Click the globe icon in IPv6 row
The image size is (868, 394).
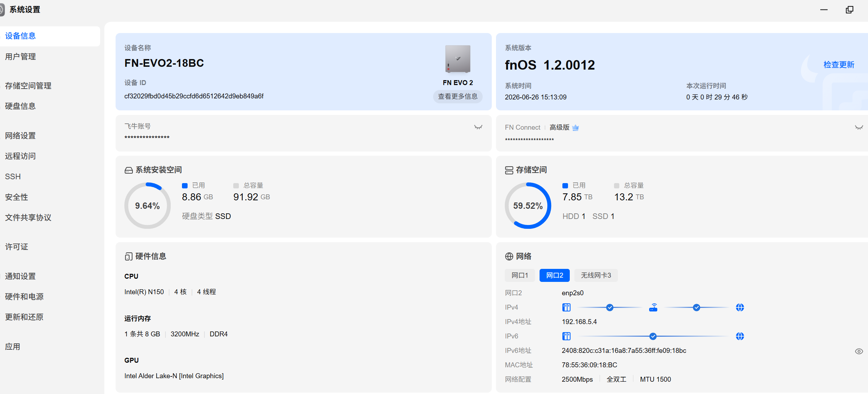tap(740, 336)
